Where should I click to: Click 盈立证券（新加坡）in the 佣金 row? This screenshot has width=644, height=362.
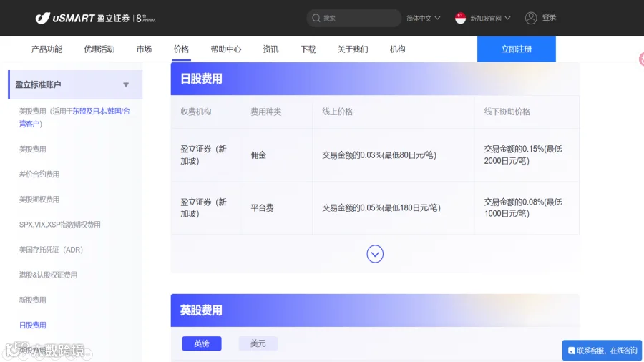point(204,155)
